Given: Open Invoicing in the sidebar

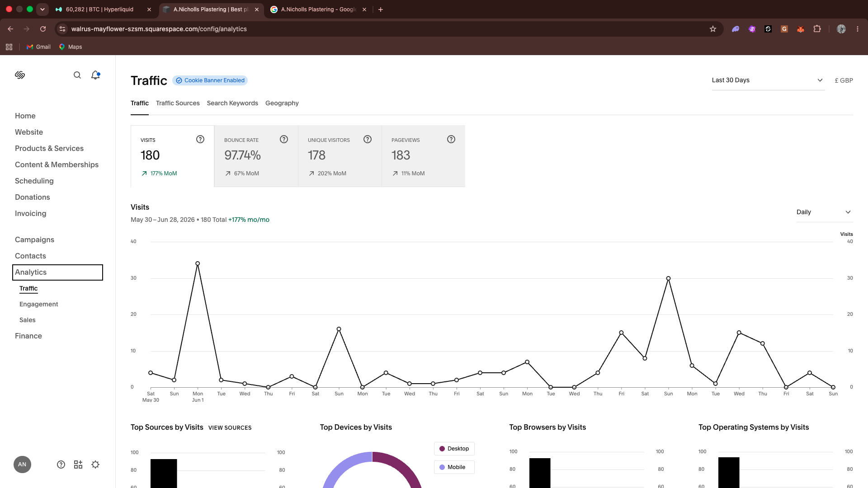Looking at the screenshot, I should pyautogui.click(x=31, y=214).
